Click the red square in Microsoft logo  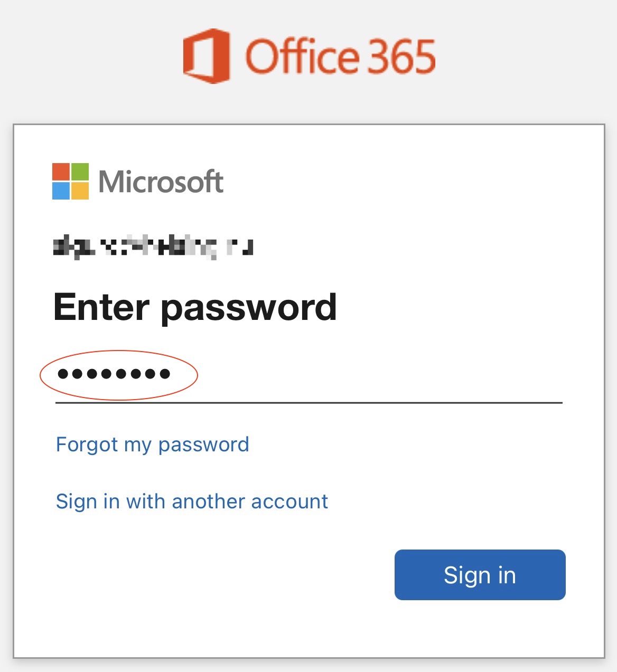(x=61, y=172)
